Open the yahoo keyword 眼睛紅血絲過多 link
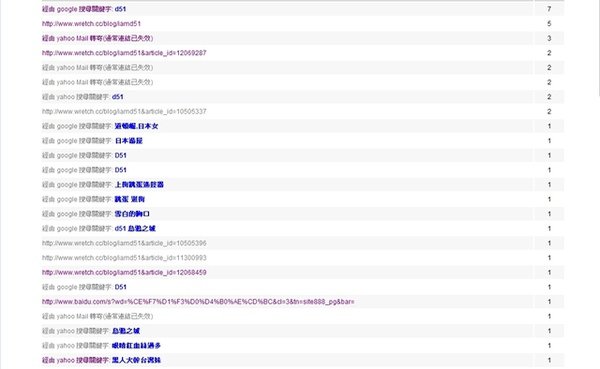The width and height of the screenshot is (600, 369). click(x=101, y=346)
